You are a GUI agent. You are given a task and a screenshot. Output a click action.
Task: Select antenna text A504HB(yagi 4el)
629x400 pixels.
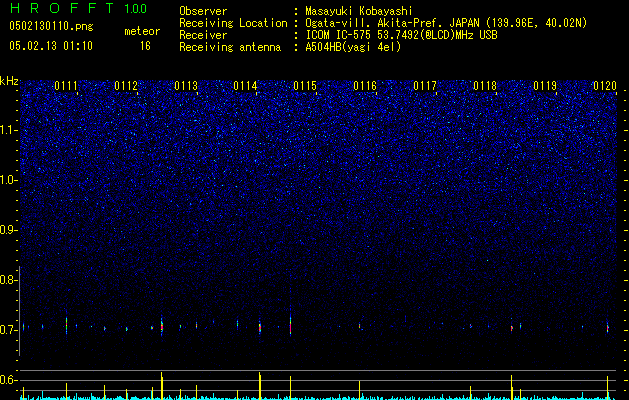coord(353,47)
